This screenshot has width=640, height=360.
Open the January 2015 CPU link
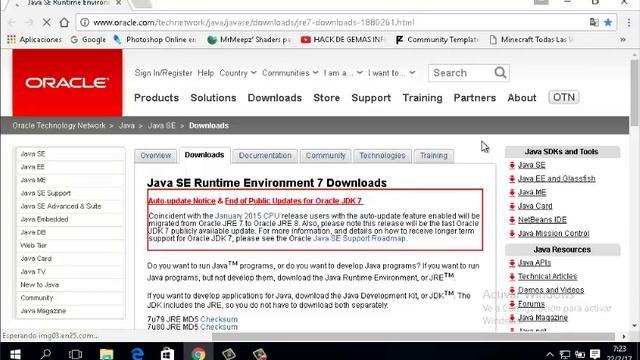pos(247,216)
